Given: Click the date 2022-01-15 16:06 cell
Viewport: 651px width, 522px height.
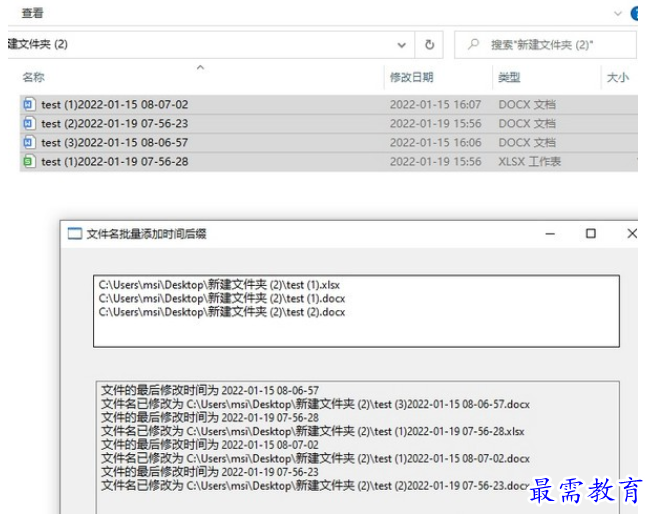Looking at the screenshot, I should click(x=435, y=143).
